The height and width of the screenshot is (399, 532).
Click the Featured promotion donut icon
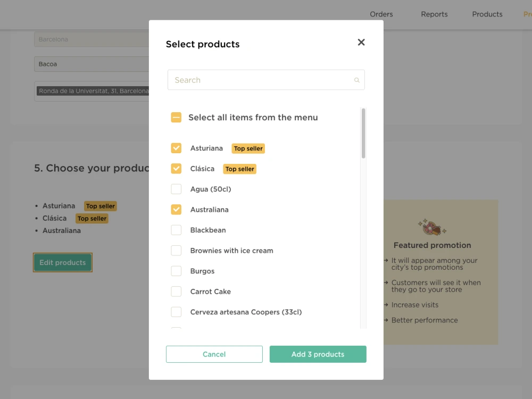coord(432,227)
